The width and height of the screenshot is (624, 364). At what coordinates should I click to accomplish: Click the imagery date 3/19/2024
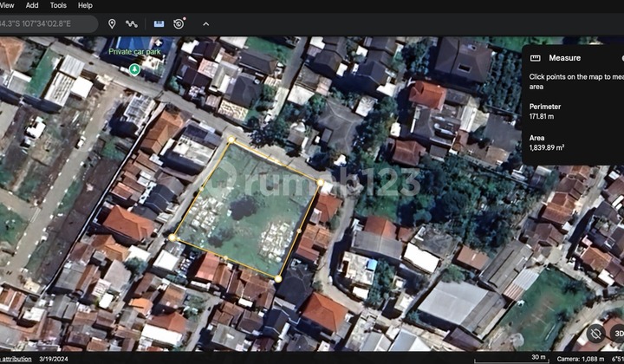(x=54, y=359)
